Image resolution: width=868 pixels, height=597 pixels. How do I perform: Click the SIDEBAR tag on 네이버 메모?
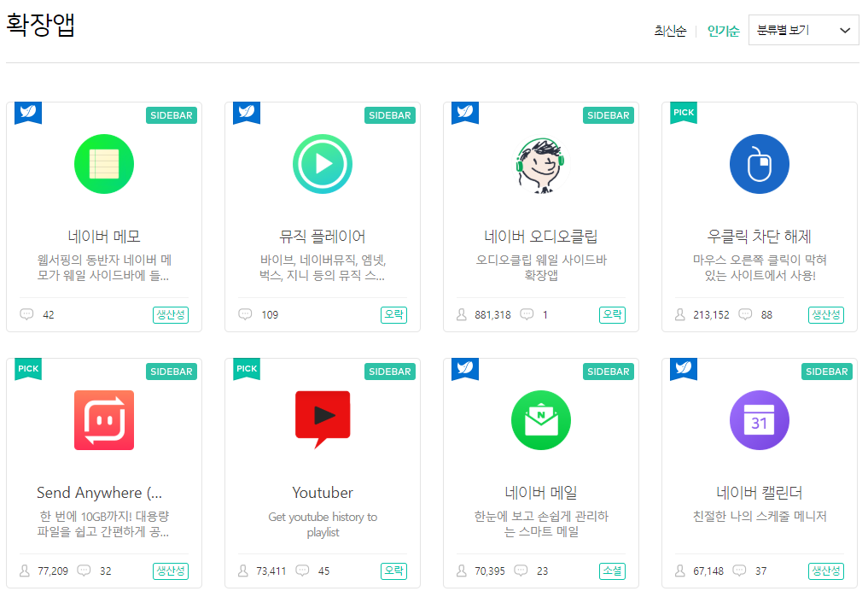pos(172,115)
